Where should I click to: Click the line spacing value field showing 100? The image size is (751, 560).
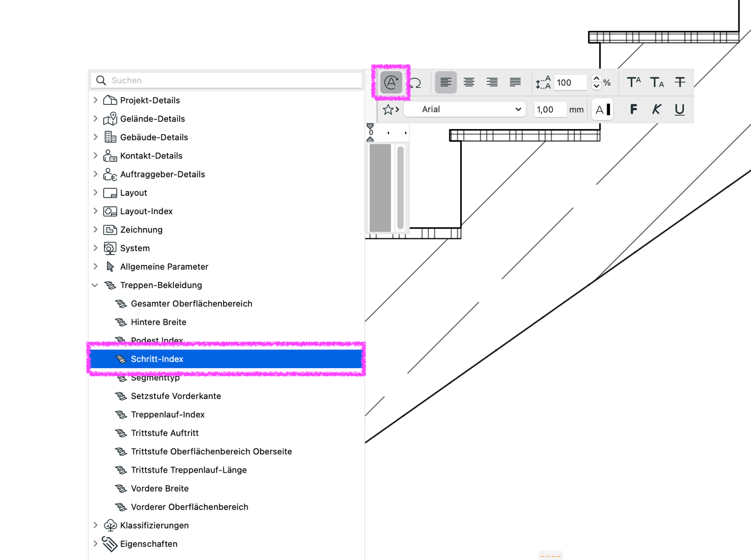[571, 82]
